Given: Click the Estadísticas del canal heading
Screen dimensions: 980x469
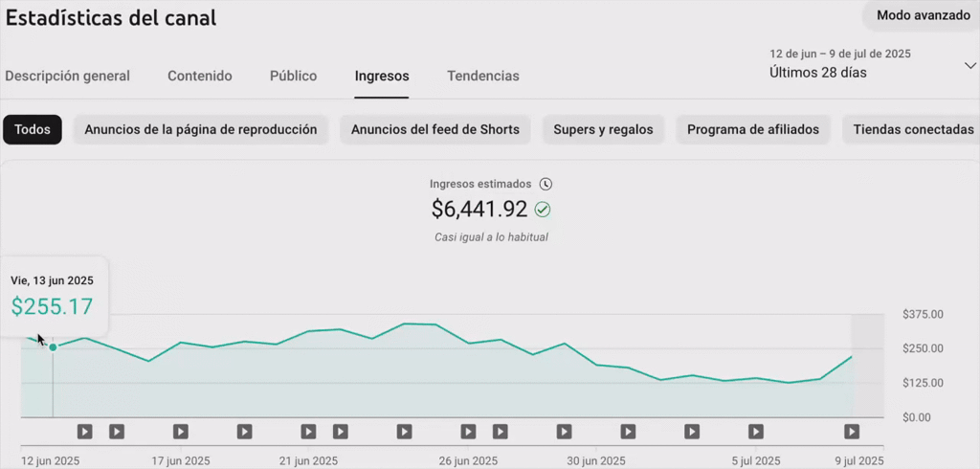Looking at the screenshot, I should (111, 17).
